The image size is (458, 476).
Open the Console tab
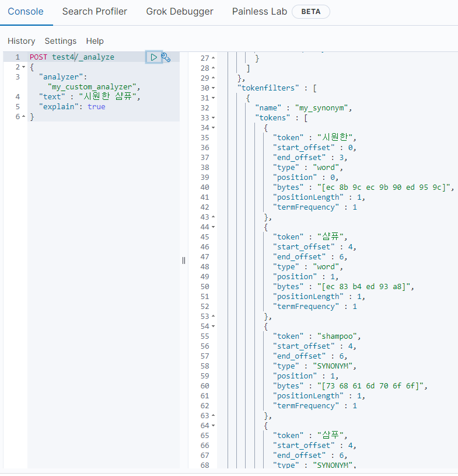(x=26, y=12)
